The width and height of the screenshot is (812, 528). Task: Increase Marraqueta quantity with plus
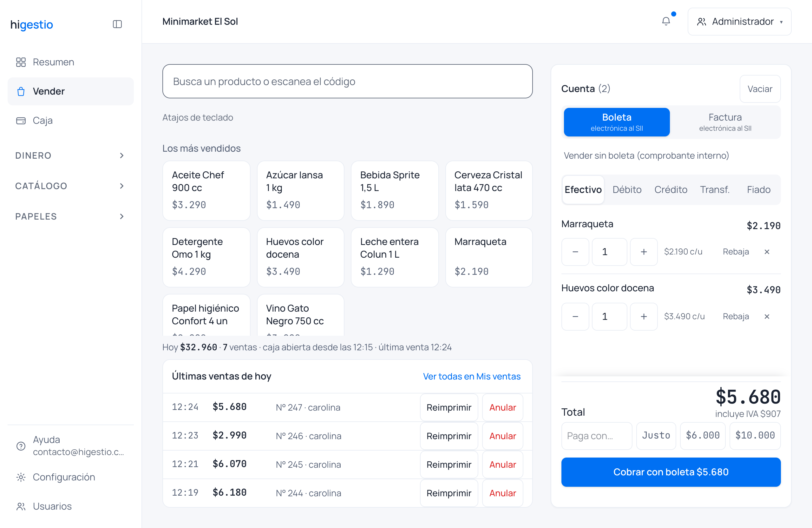coord(644,252)
